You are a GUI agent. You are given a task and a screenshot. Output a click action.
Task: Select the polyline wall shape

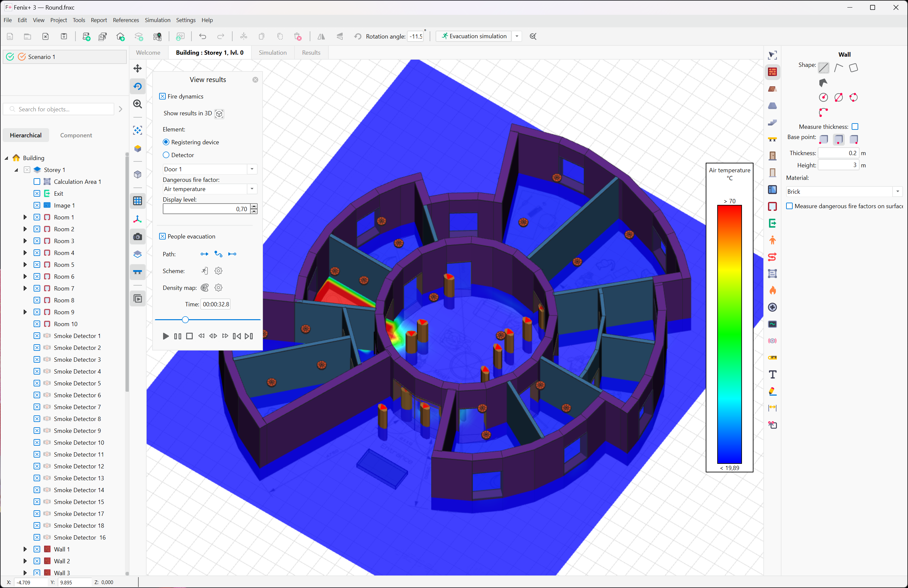click(x=838, y=68)
